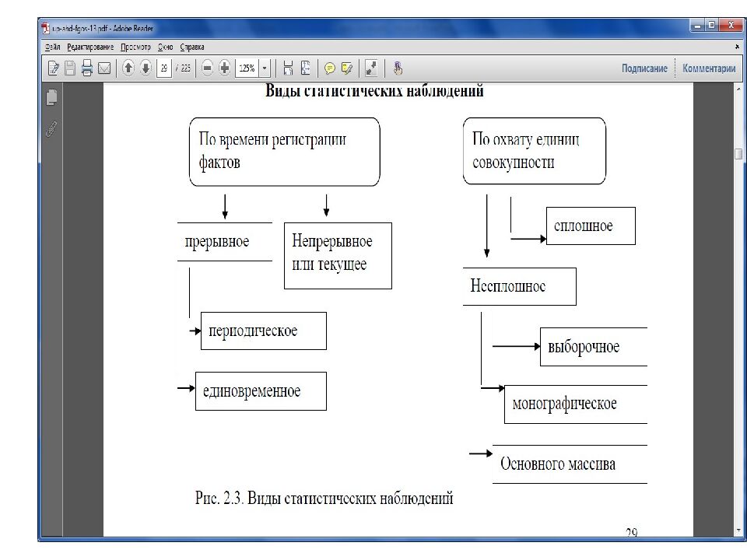Click the 125% zoom combo box
This screenshot has height=560, width=747.
pyautogui.click(x=247, y=68)
